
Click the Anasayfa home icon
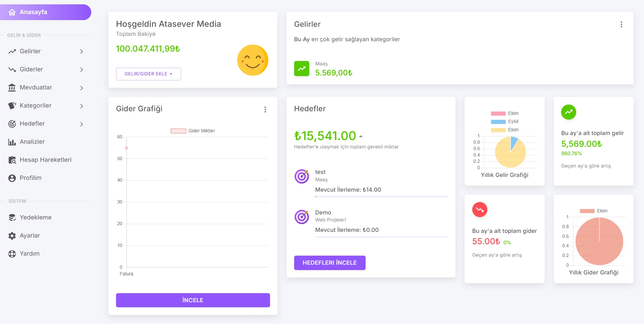(12, 12)
